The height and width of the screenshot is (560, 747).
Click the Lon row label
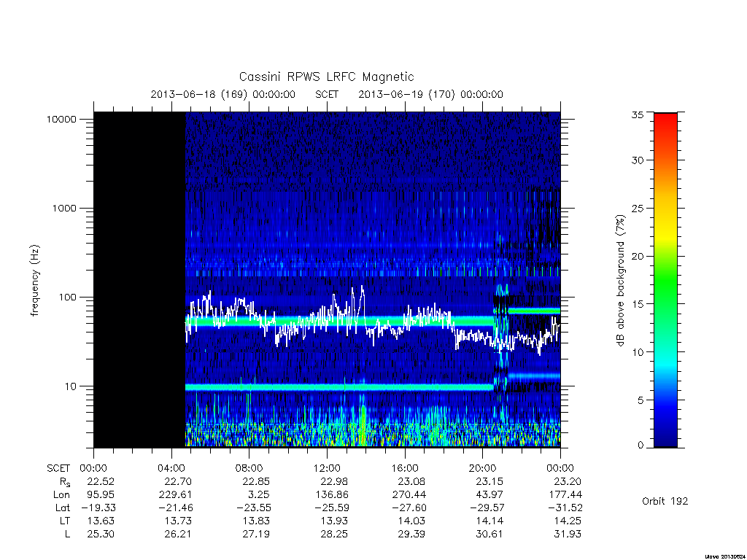click(61, 495)
